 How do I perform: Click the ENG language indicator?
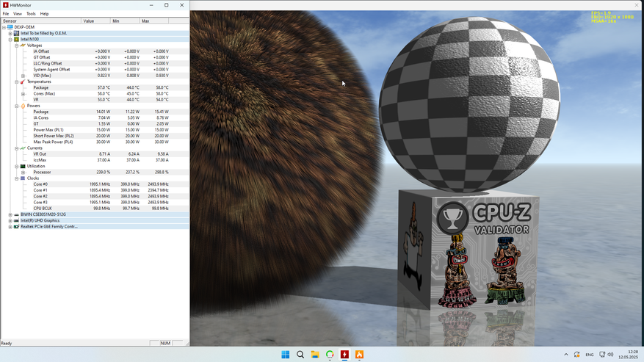tap(590, 355)
